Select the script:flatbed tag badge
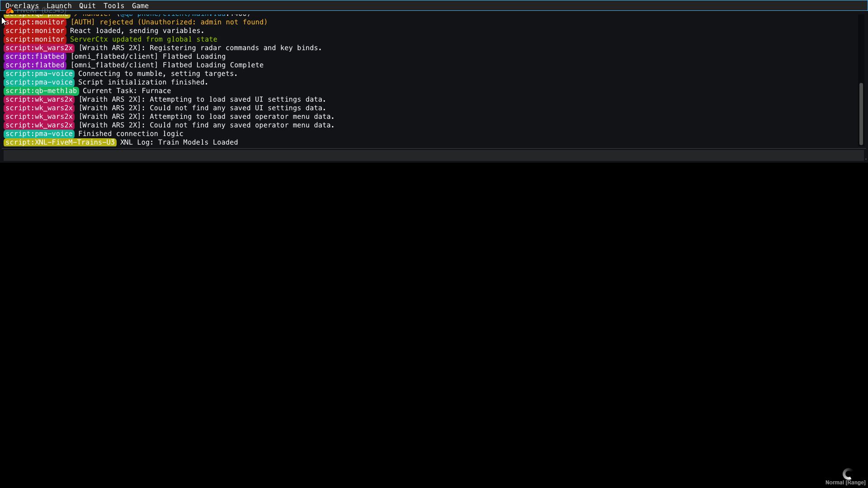The height and width of the screenshot is (488, 868). tap(34, 56)
